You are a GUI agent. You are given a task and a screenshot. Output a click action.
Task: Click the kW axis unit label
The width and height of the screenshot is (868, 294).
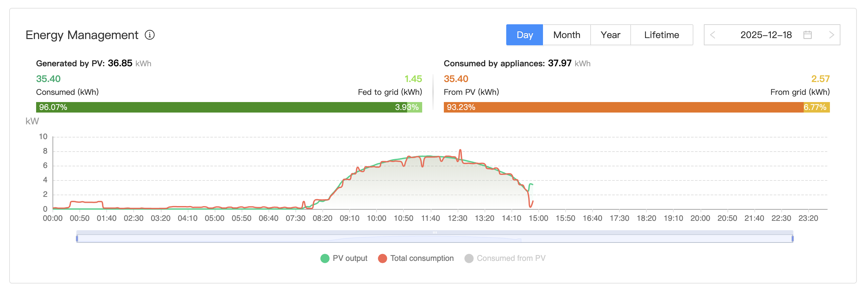32,121
